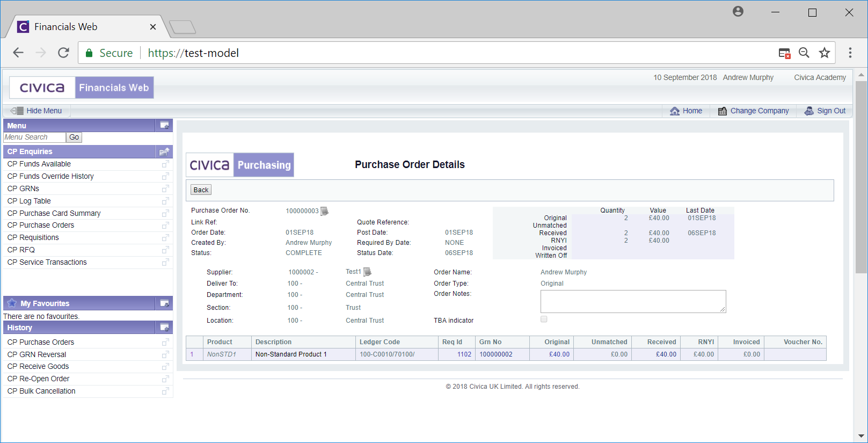Open CP Re-Open Order from History

[38, 379]
